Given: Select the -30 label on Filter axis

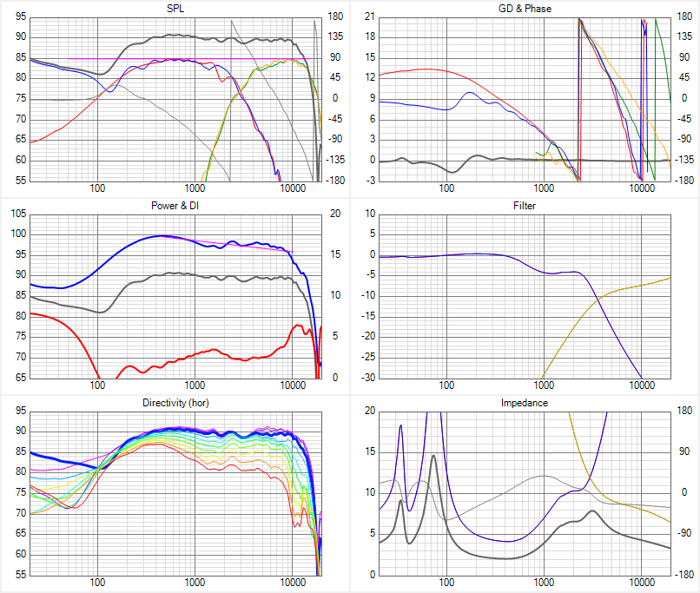Looking at the screenshot, I should click(x=367, y=378).
